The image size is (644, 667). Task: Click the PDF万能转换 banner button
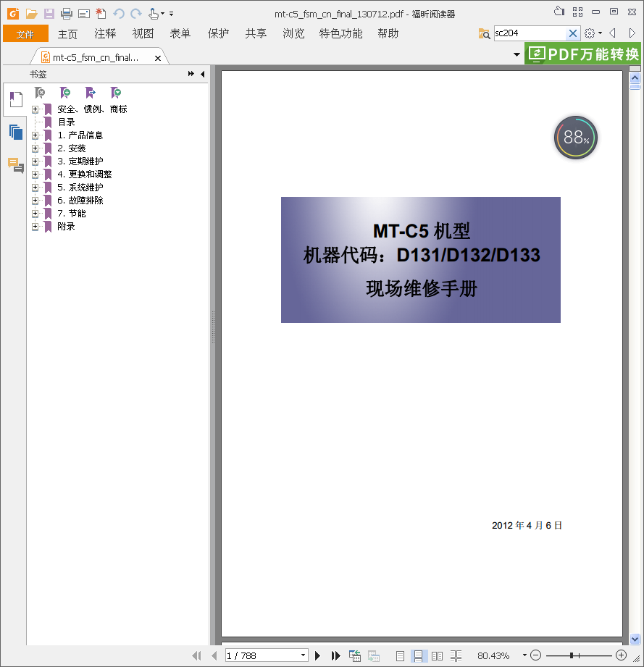point(582,54)
